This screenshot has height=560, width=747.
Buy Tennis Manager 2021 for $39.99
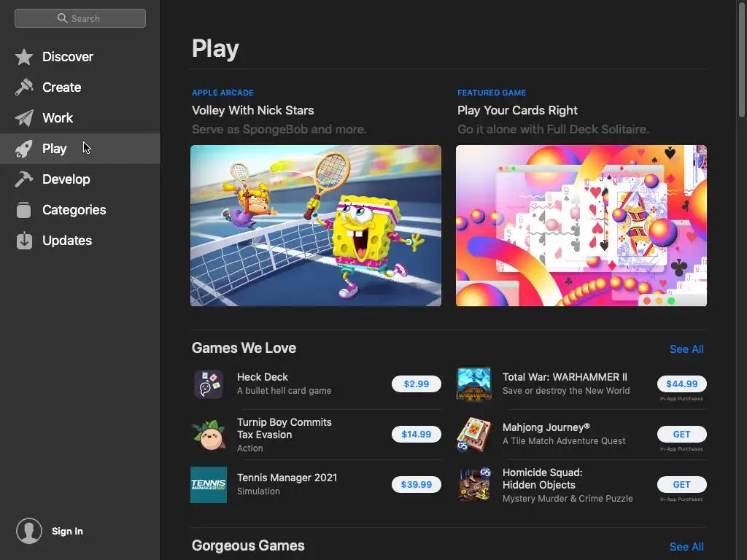(417, 485)
